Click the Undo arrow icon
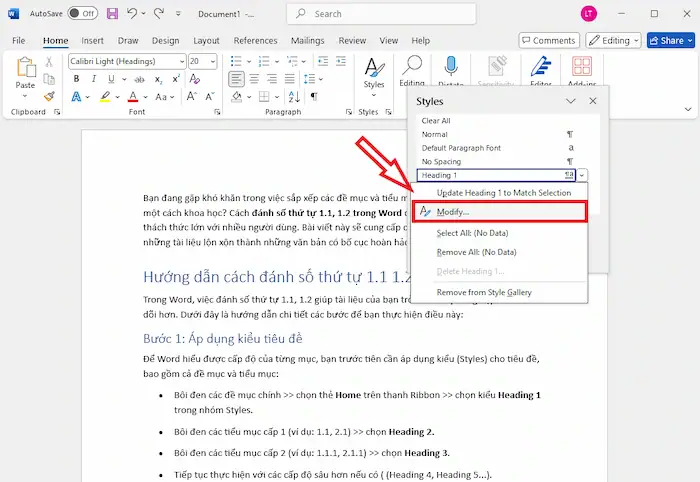 tap(132, 14)
